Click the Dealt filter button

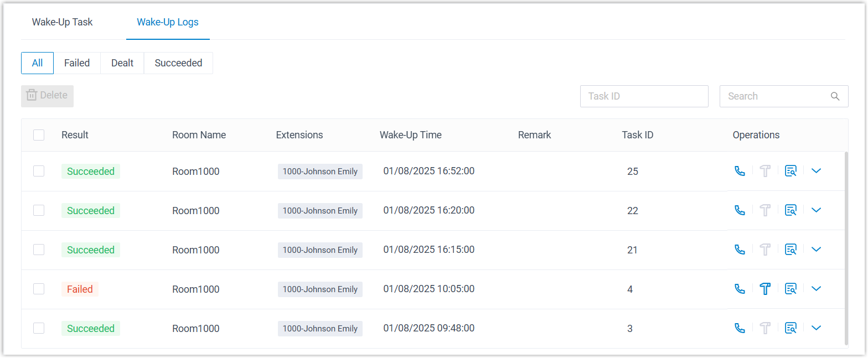(122, 63)
